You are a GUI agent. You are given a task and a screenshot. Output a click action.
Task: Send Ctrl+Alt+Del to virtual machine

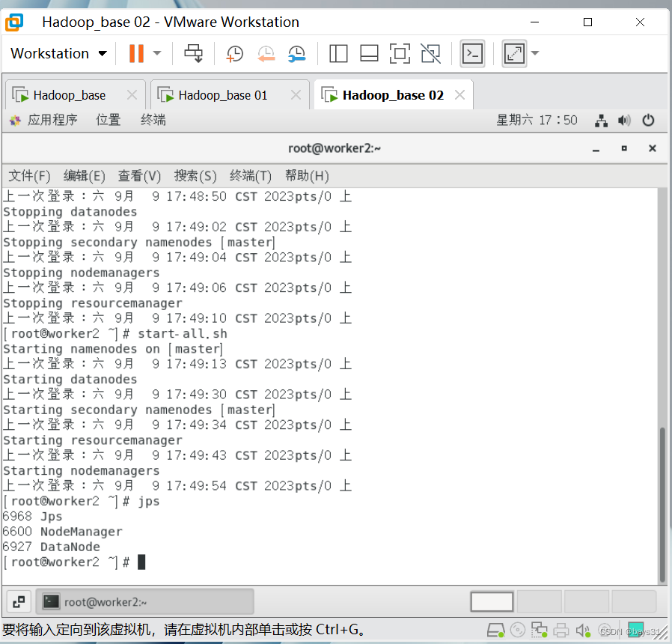(x=193, y=54)
